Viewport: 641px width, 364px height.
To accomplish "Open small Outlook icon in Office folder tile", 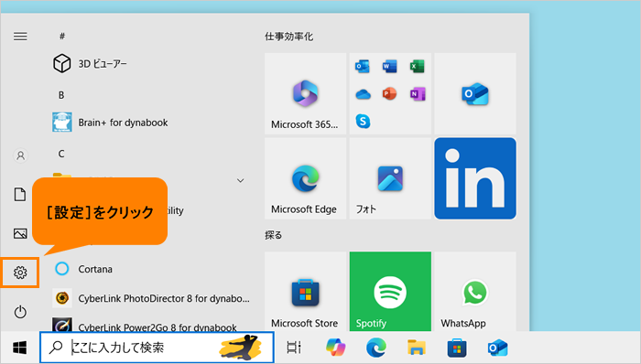I will (x=363, y=66).
